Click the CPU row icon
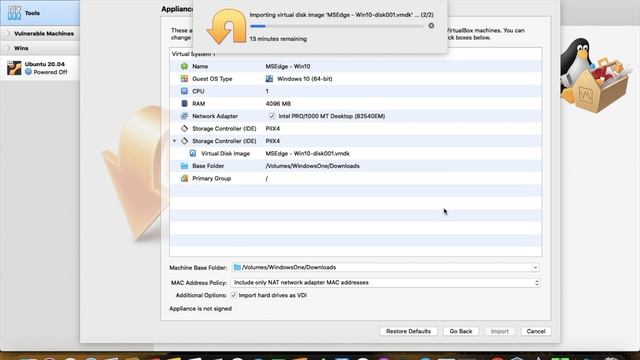 tap(184, 91)
